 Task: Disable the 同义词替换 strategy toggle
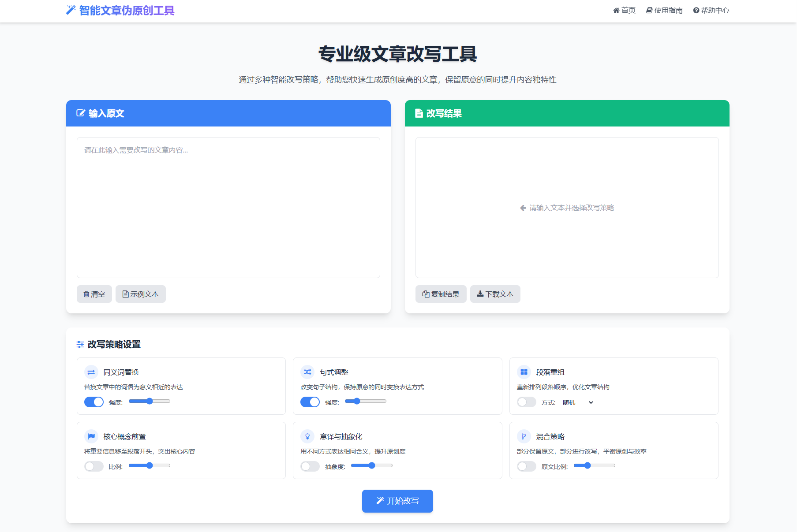pos(94,402)
